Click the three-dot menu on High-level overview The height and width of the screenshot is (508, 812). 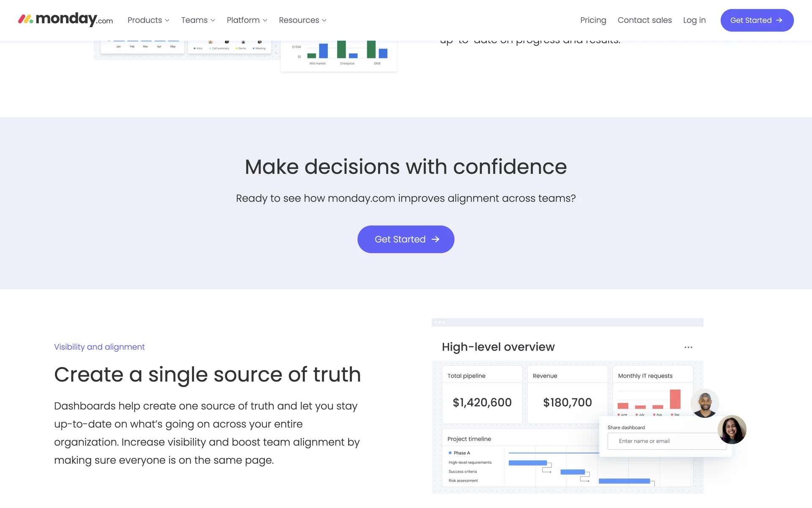click(x=688, y=347)
